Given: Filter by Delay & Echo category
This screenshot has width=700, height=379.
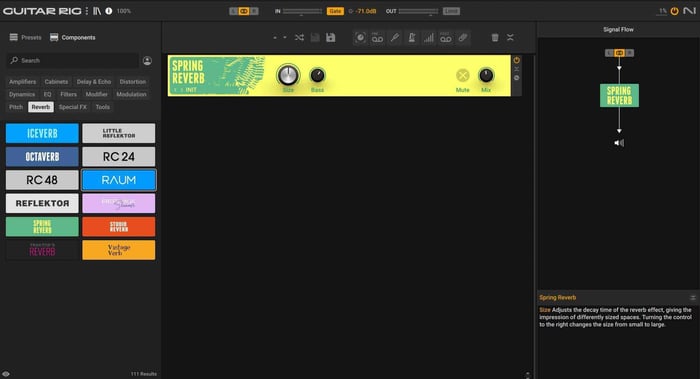Looking at the screenshot, I should (94, 82).
